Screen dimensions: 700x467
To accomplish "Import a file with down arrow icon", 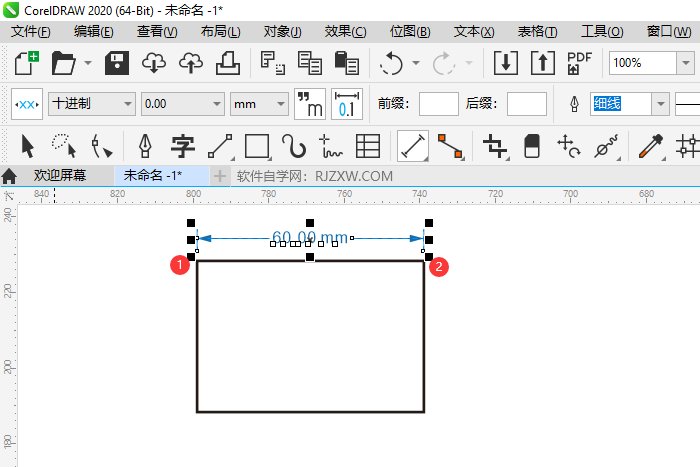I will (506, 63).
